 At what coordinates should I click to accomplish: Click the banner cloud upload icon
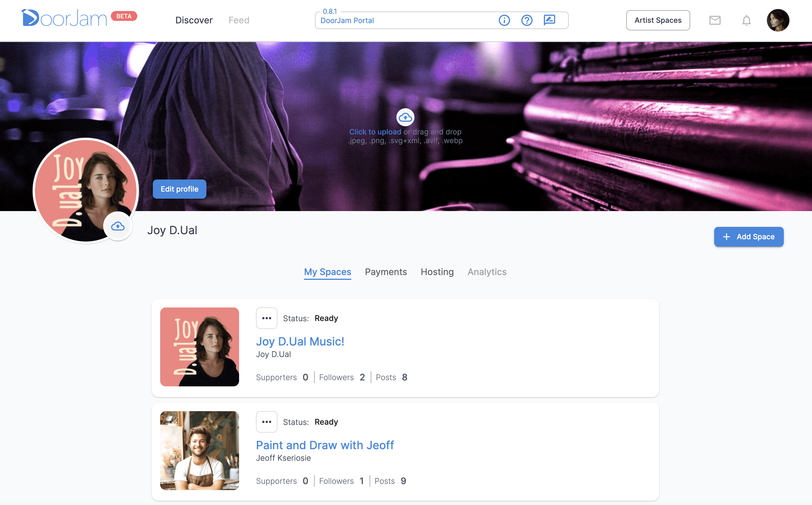[x=405, y=117]
